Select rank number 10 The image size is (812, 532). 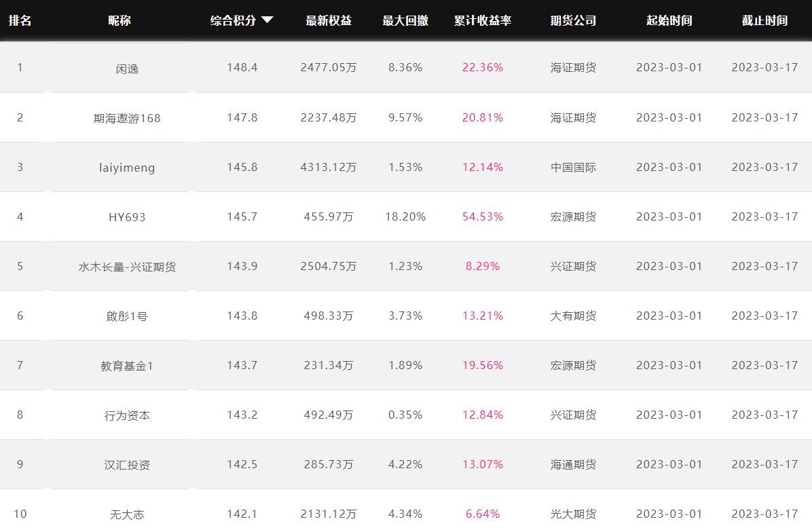[x=20, y=514]
